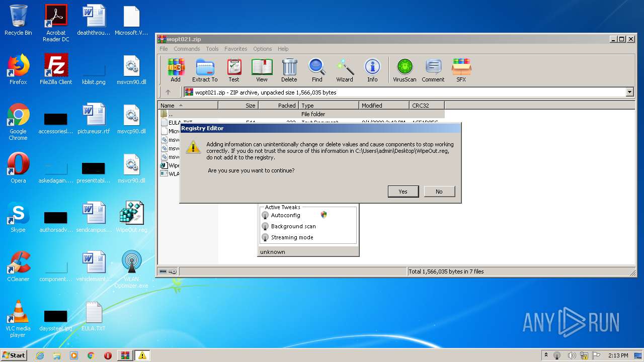This screenshot has height=362, width=644.
Task: Show hidden tray icons arrow
Action: pyautogui.click(x=546, y=355)
